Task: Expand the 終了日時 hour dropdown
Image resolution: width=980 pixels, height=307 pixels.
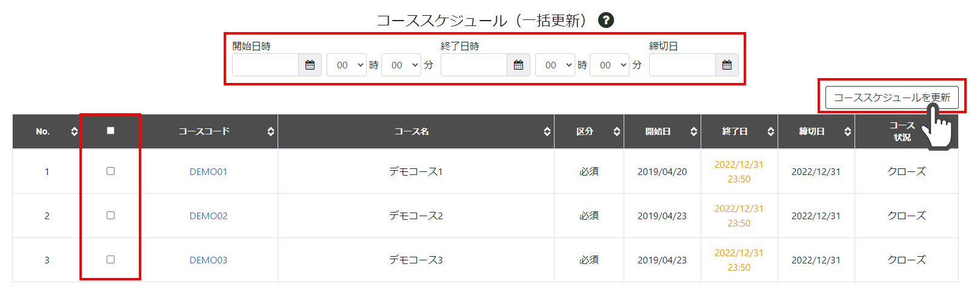Action: point(555,65)
